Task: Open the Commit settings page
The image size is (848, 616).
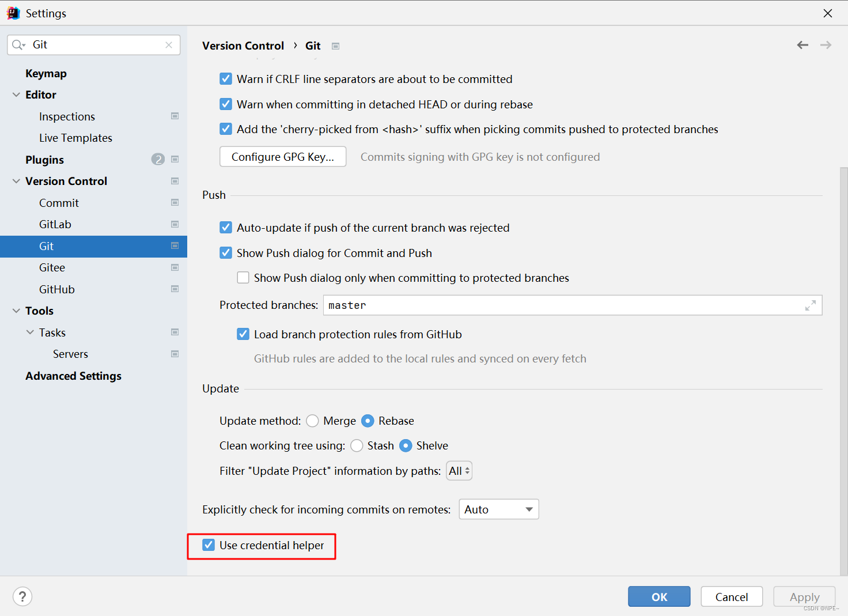Action: coord(59,203)
